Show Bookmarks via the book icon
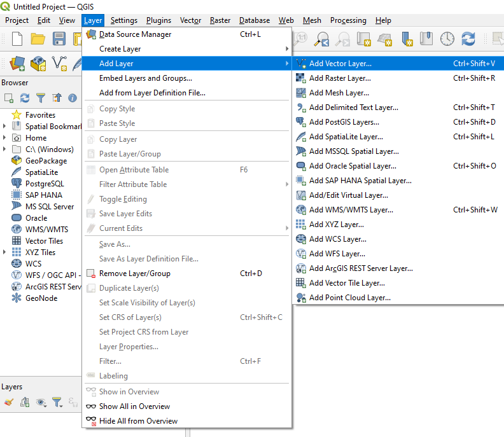Image resolution: width=504 pixels, height=437 pixels. (x=426, y=39)
